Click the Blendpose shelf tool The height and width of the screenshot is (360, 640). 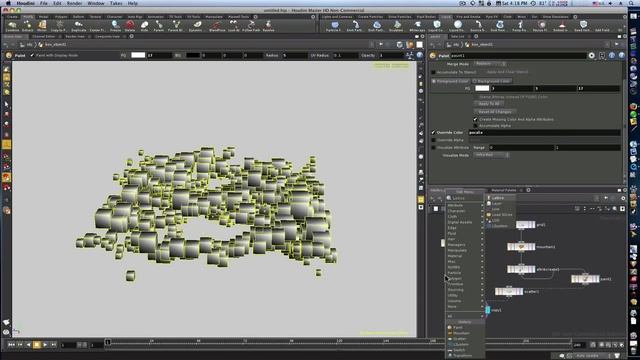click(217, 26)
